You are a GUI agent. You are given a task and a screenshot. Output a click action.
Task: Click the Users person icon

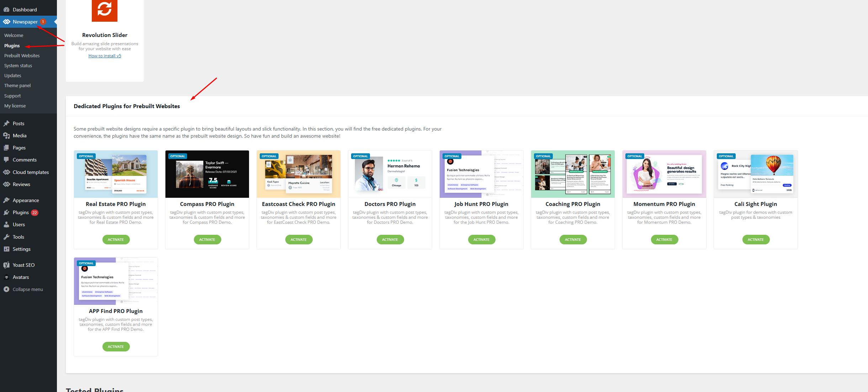[6, 224]
